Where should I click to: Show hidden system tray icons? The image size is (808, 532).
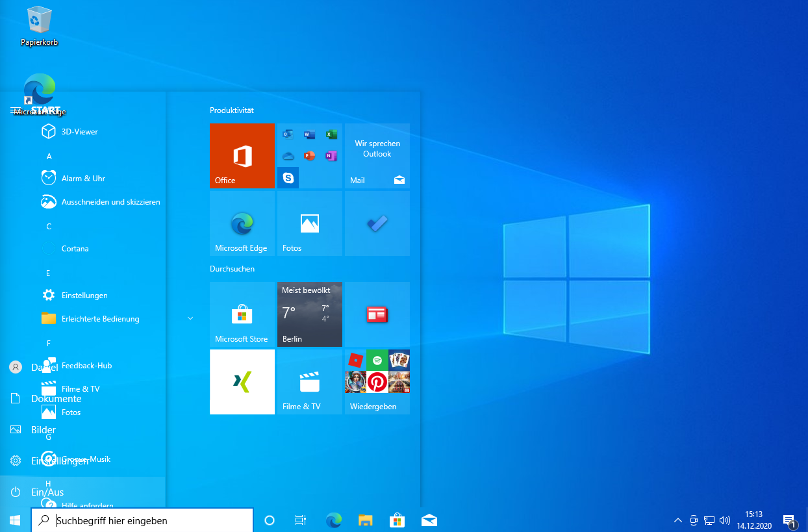coord(678,520)
